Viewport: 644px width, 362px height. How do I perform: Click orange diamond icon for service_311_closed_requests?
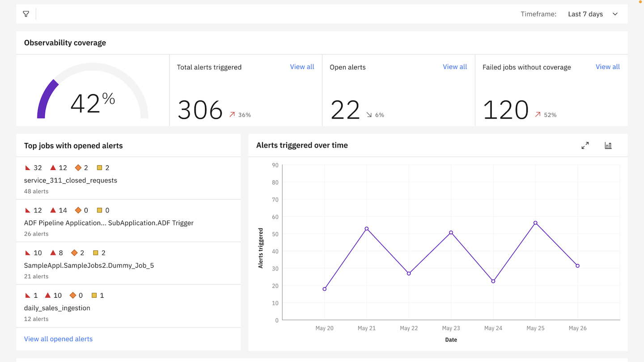[78, 168]
